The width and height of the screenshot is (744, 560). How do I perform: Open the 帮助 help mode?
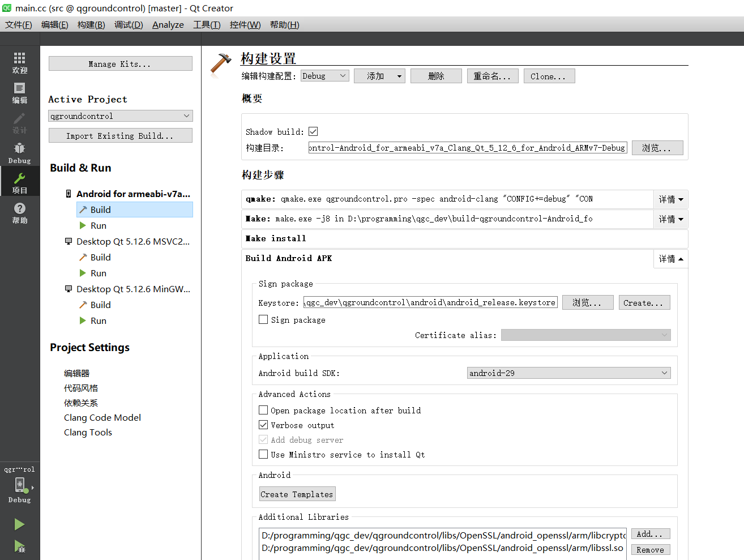tap(19, 212)
